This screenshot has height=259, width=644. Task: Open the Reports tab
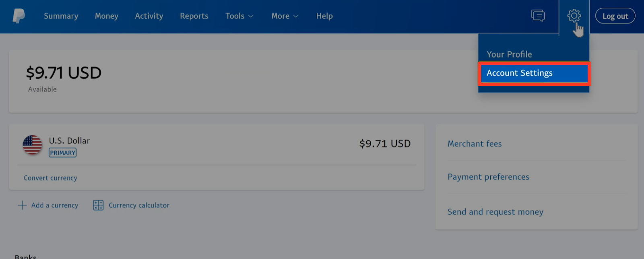[x=194, y=16]
